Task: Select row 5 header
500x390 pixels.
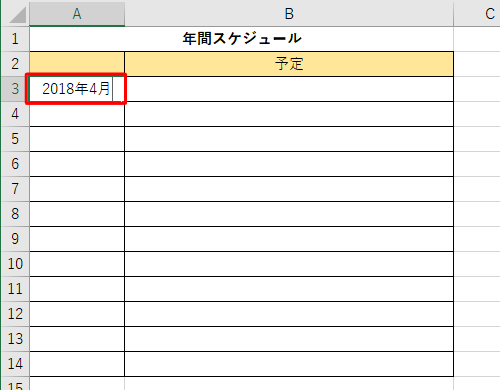Action: (x=15, y=139)
